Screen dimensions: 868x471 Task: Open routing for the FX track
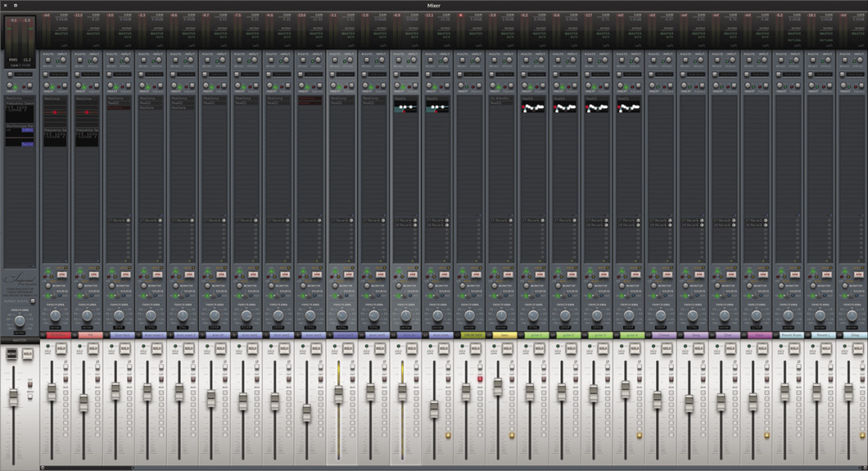coord(79,60)
